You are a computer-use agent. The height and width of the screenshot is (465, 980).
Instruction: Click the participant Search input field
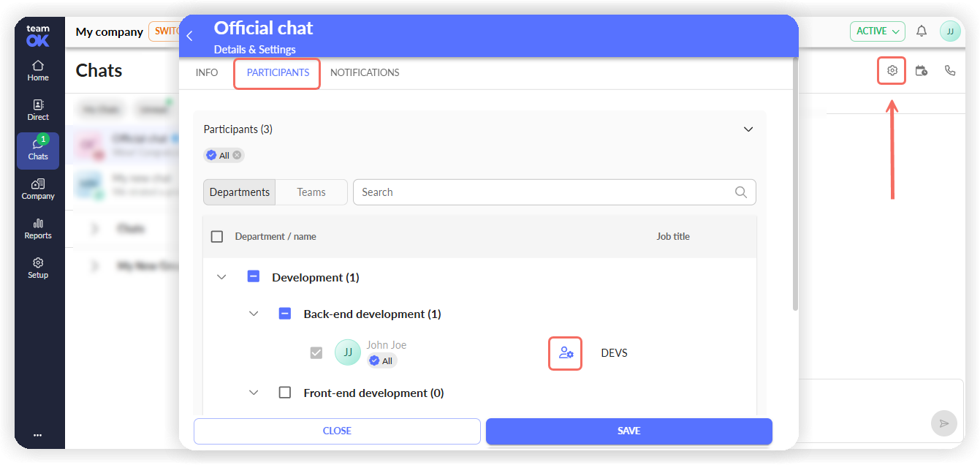pyautogui.click(x=555, y=192)
